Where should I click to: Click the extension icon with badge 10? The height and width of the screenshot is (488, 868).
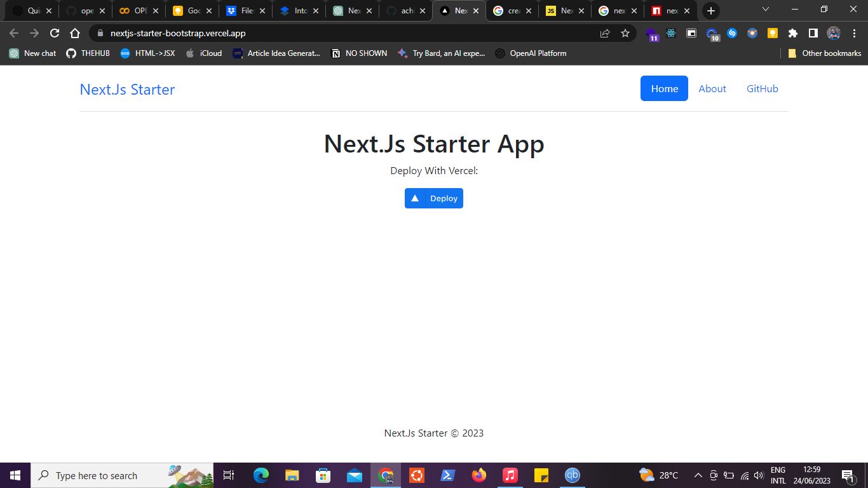712,34
